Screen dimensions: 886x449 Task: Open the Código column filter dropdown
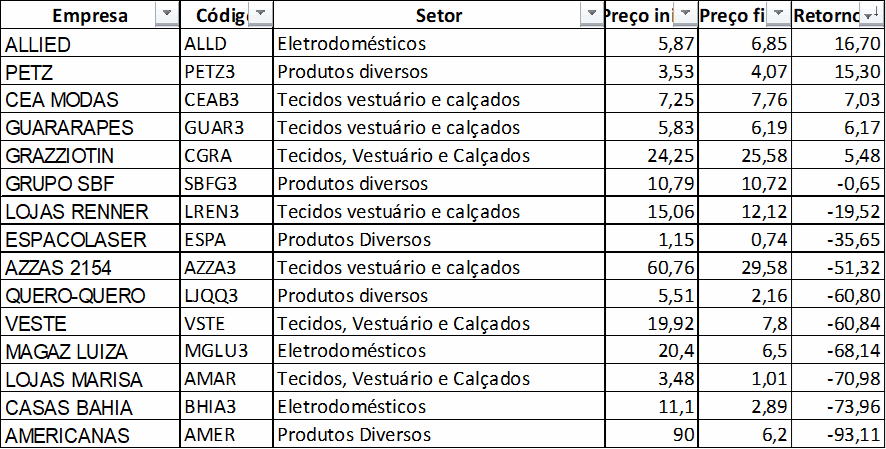point(259,15)
